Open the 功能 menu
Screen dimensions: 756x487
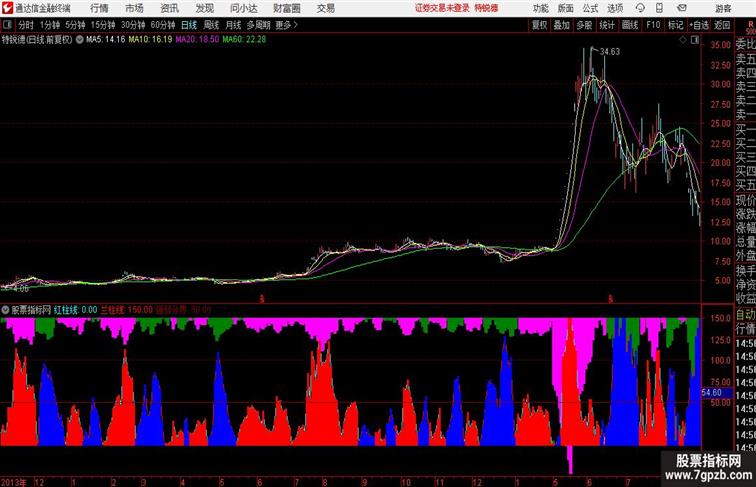click(540, 8)
